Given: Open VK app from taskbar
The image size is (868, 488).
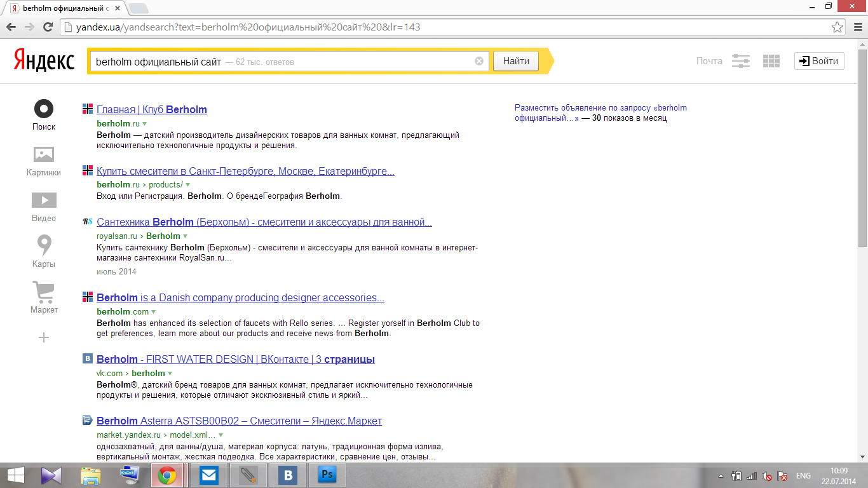Looking at the screenshot, I should [x=288, y=475].
